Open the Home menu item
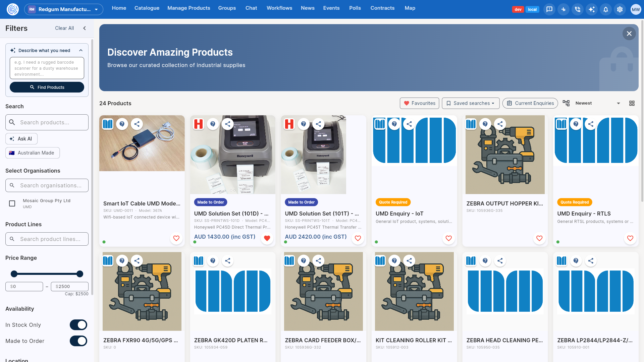The height and width of the screenshot is (362, 644). click(119, 8)
